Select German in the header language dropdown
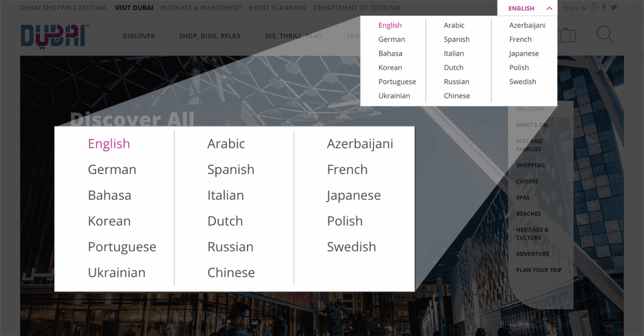 (391, 39)
